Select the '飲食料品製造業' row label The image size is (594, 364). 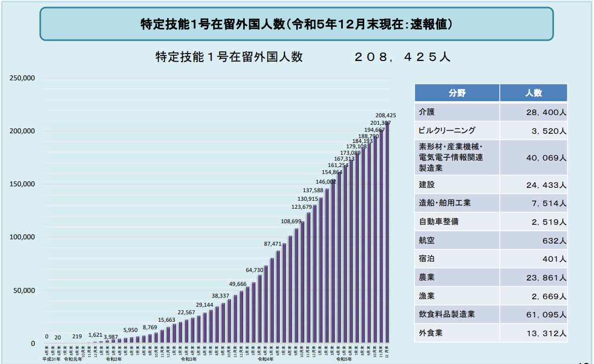pyautogui.click(x=447, y=314)
